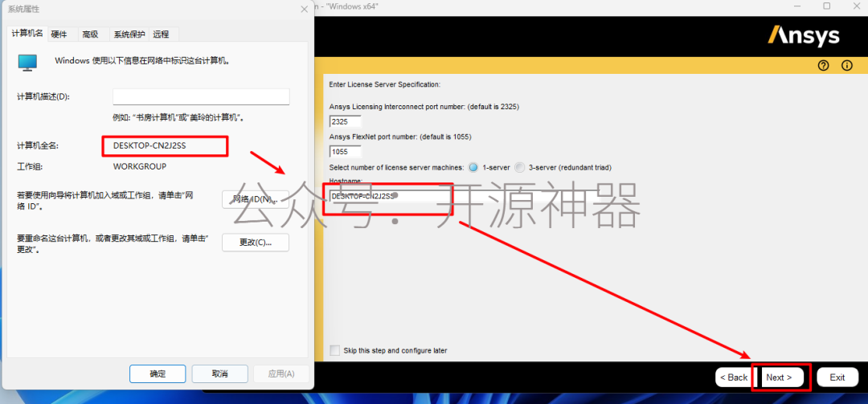Screen dimensions: 868x404
Task: Switch to the 硬件 tab
Action: pyautogui.click(x=59, y=35)
